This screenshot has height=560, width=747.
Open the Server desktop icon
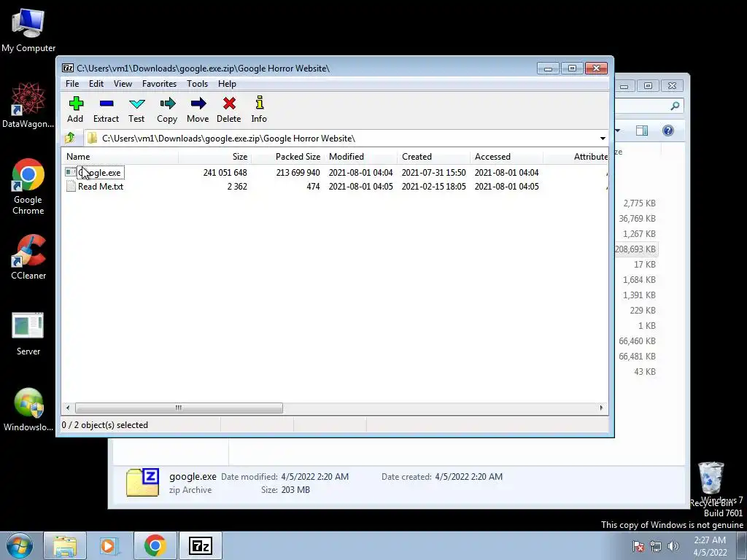(28, 333)
